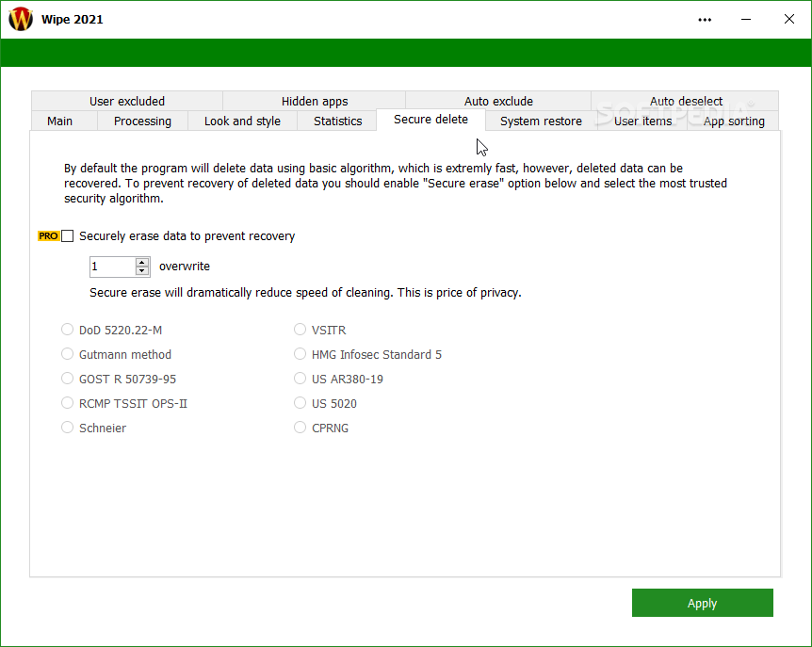Switch to Look and style tab
This screenshot has height=647, width=812.
pos(242,121)
